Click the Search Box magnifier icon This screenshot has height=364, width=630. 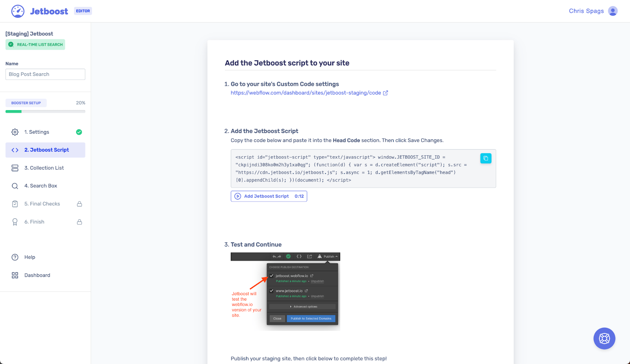15,186
